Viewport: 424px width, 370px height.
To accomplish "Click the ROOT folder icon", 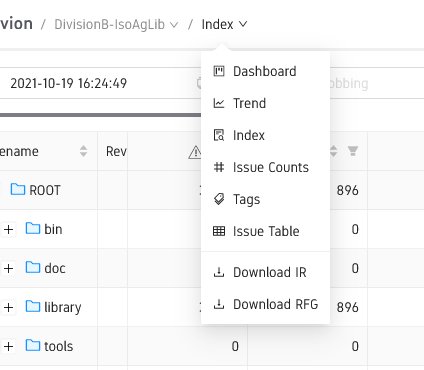I will coord(18,189).
